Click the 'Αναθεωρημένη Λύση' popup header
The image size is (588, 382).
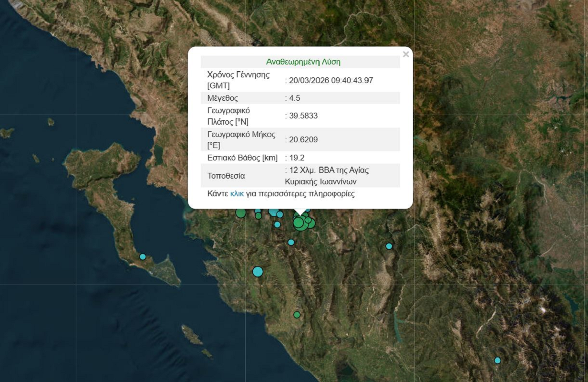(x=303, y=62)
